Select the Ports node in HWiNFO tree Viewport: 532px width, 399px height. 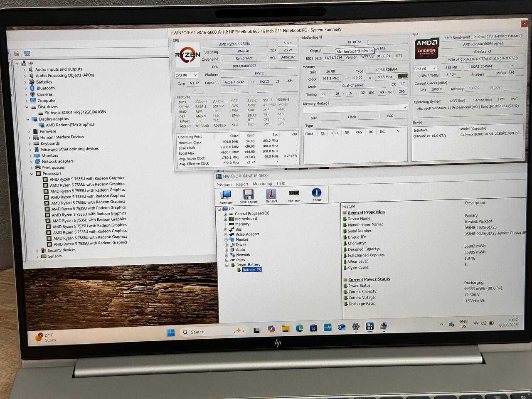click(241, 260)
